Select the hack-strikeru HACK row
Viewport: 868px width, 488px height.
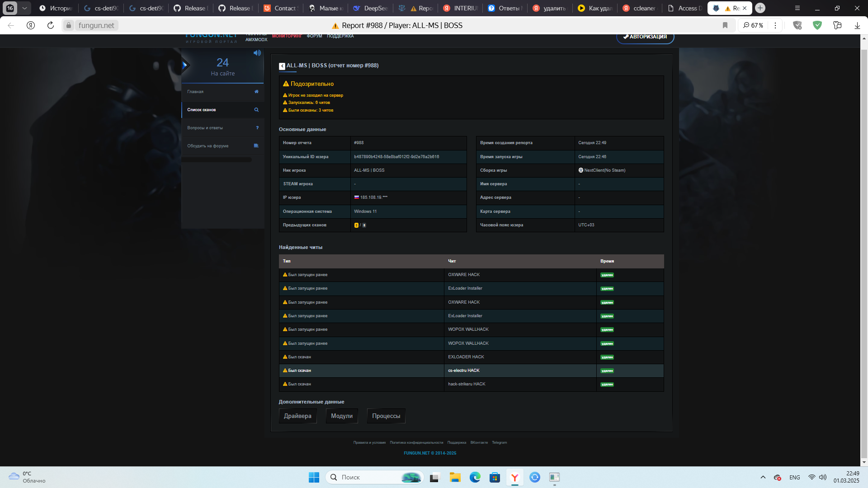click(x=471, y=385)
